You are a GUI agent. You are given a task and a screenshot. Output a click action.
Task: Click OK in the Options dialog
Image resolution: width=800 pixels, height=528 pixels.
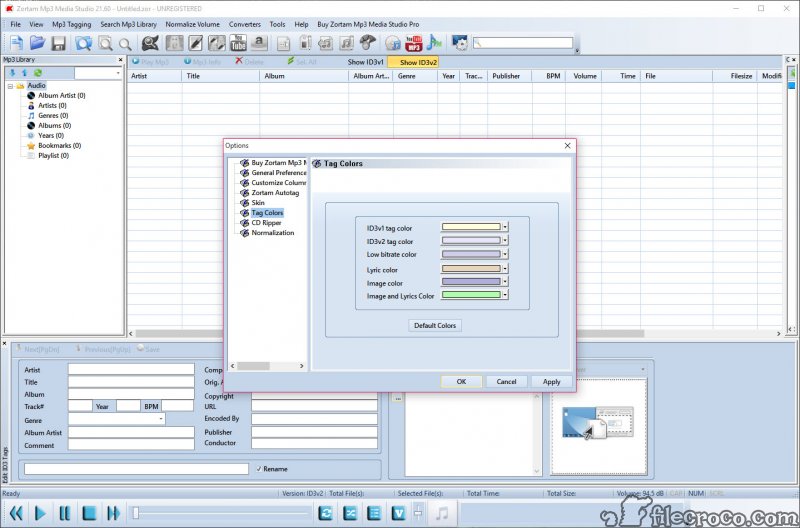click(x=461, y=382)
